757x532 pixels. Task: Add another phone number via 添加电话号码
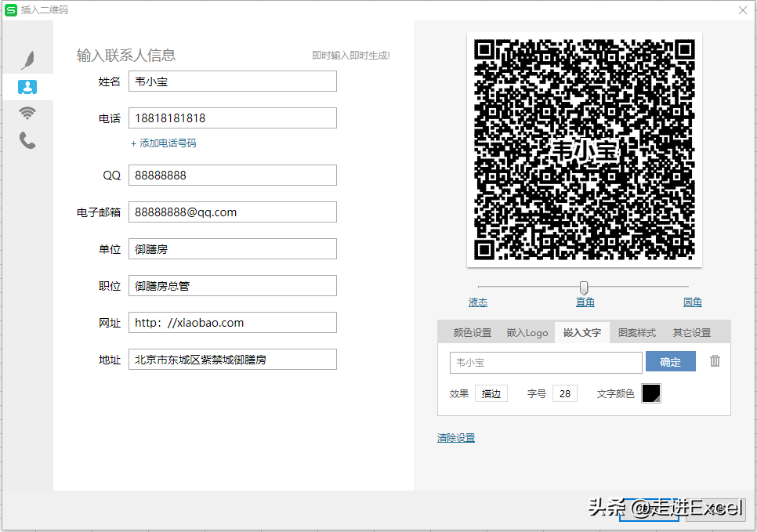tap(164, 143)
